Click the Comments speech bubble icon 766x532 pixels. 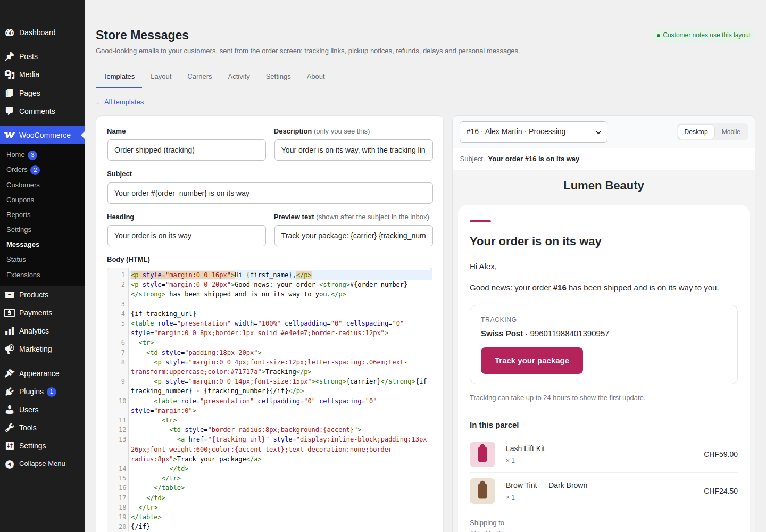click(10, 111)
